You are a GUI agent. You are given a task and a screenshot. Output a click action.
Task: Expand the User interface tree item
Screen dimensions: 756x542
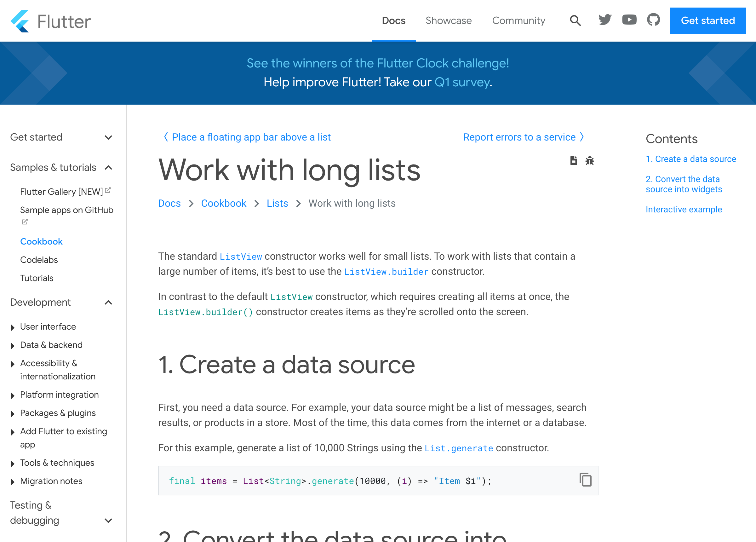coord(13,327)
